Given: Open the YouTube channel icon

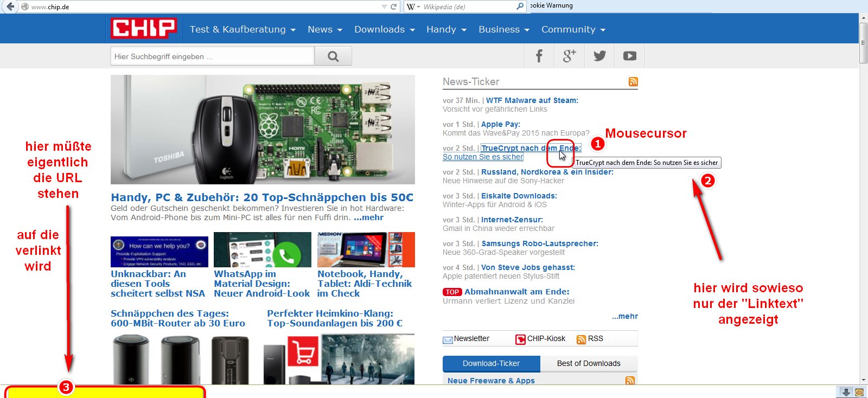Looking at the screenshot, I should point(629,56).
